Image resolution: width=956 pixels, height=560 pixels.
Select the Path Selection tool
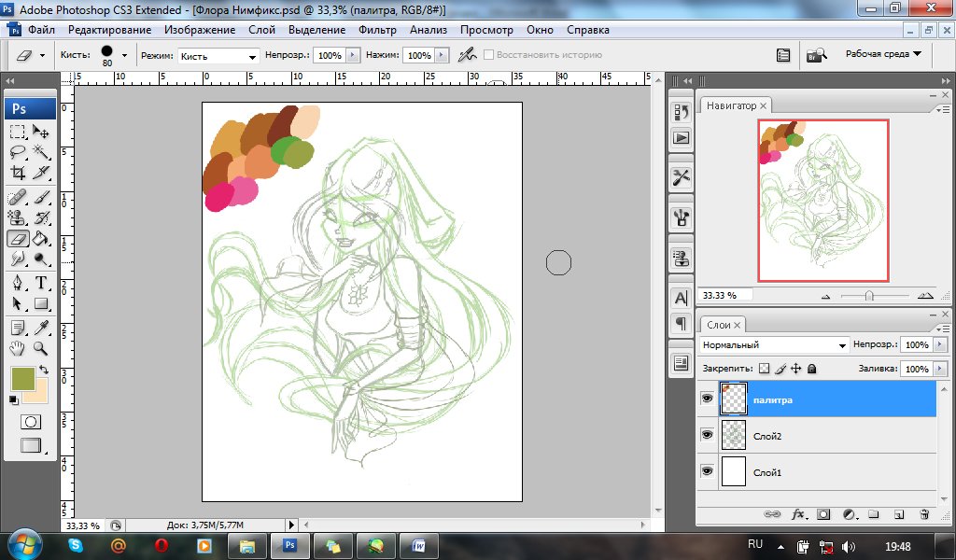(x=18, y=303)
